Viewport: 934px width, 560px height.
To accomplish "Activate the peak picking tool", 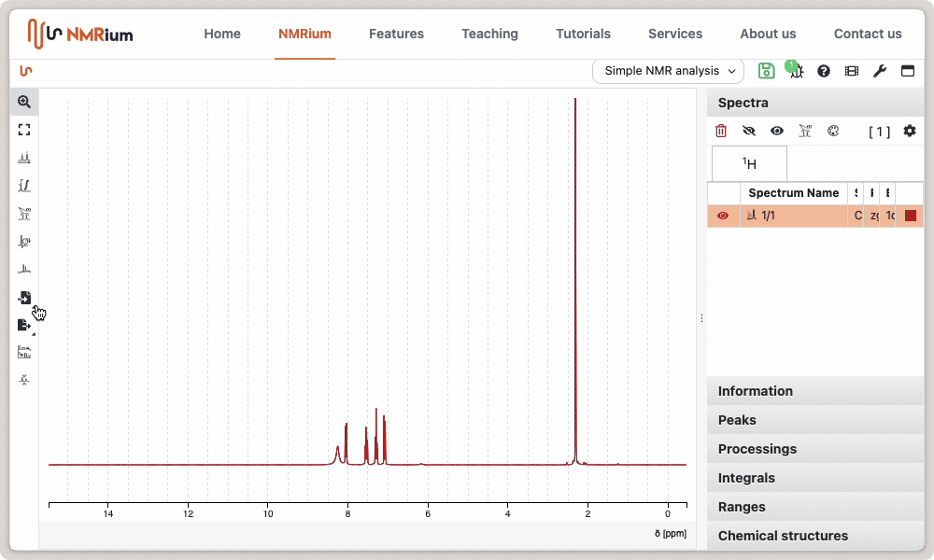I will coord(24,158).
